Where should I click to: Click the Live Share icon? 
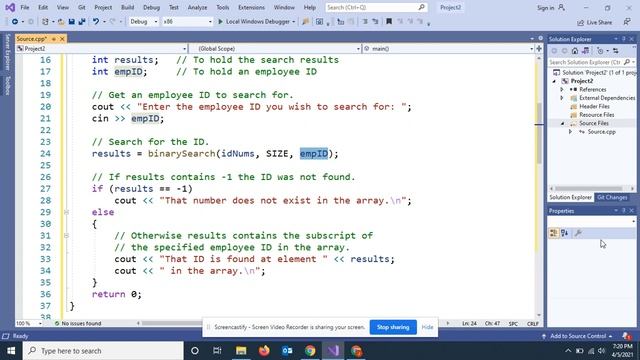pos(580,22)
